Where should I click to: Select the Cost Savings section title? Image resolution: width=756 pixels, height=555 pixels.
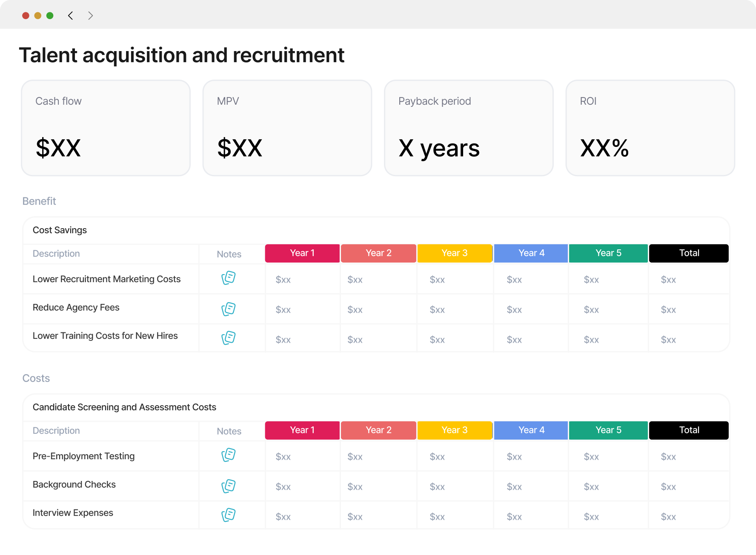coord(60,230)
